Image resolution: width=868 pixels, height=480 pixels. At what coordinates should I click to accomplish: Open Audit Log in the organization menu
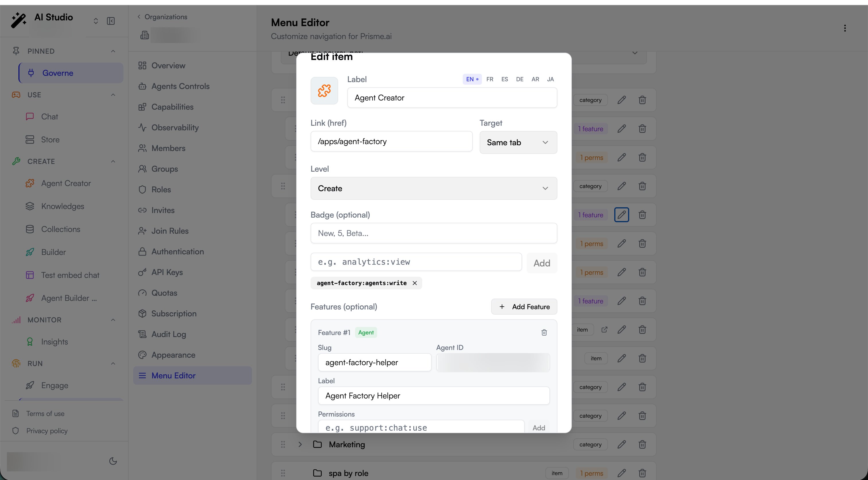click(168, 334)
